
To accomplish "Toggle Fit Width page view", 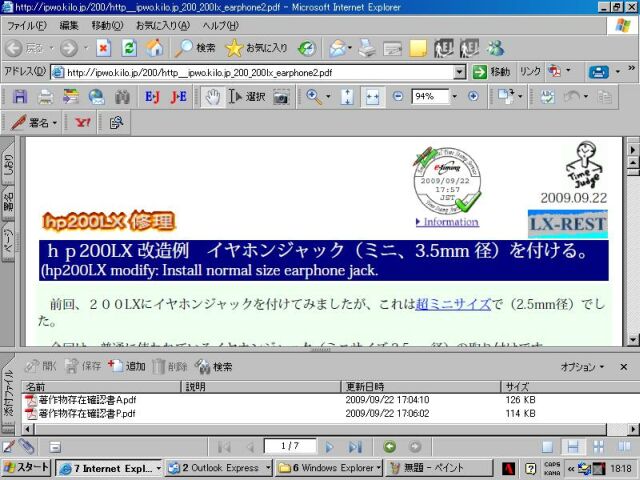I will coord(372,97).
